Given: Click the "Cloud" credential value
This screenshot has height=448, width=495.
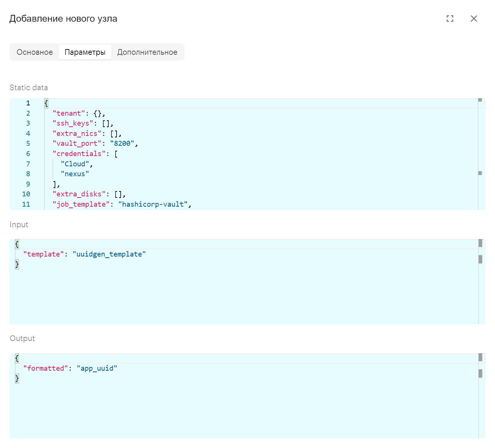Looking at the screenshot, I should coord(75,164).
